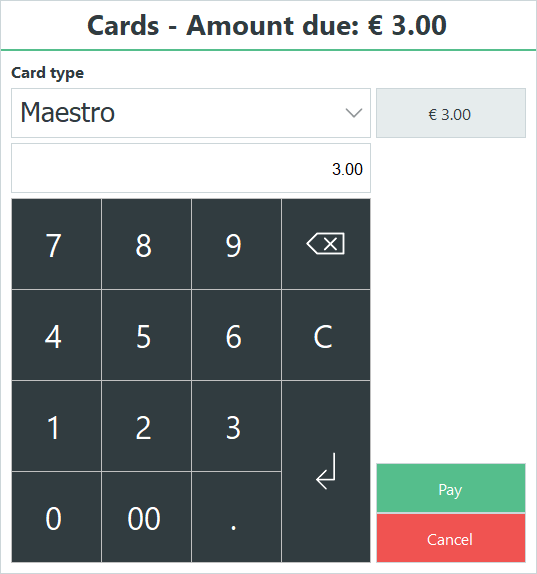This screenshot has height=574, width=537.
Task: Open the Card type dropdown arrow
Action: click(354, 113)
